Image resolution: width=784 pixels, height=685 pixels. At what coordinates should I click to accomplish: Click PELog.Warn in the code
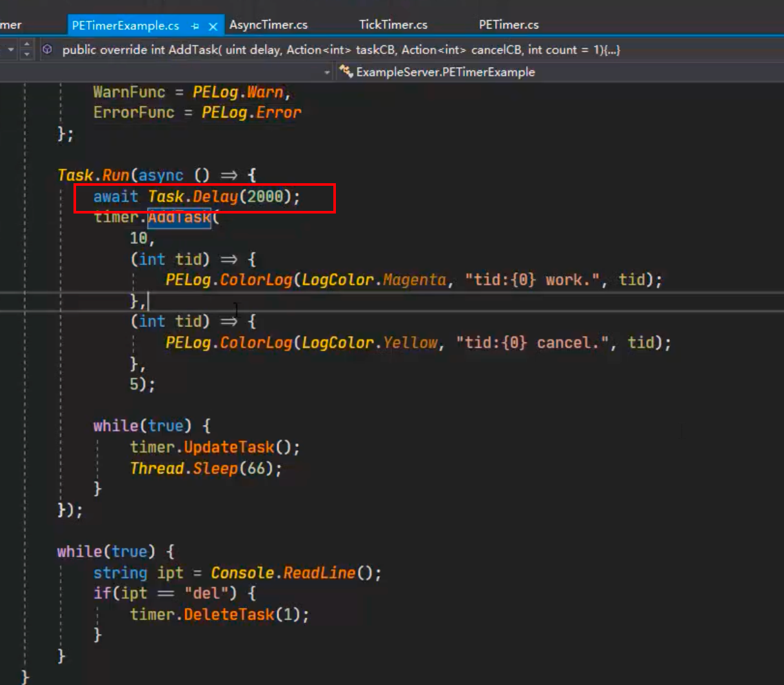(238, 92)
